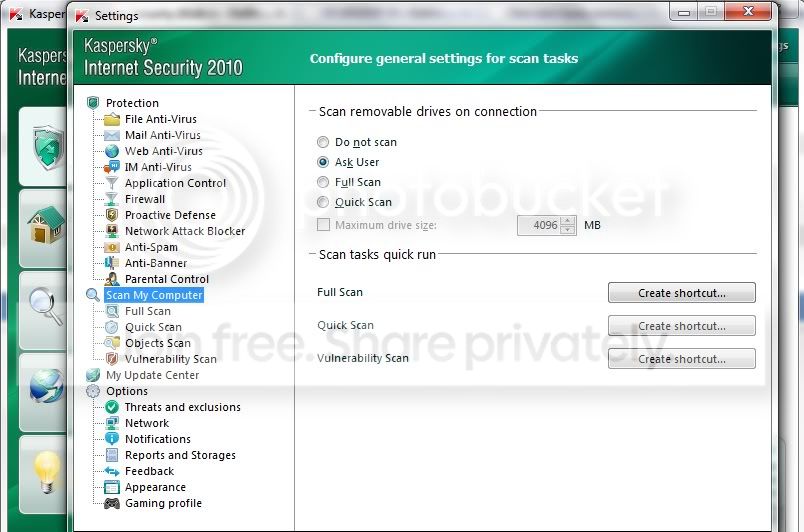Choose Full Scan for removable drives

point(323,182)
